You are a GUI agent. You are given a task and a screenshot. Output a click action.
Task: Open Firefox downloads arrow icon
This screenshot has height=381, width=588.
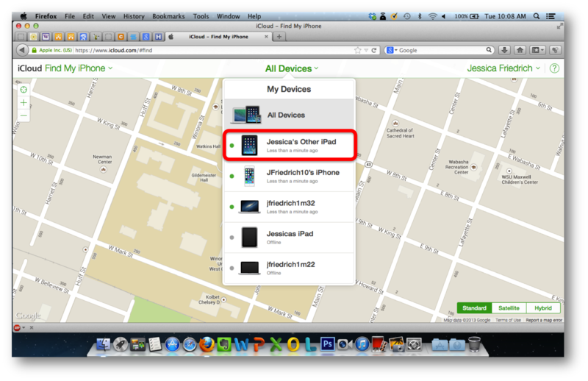[x=505, y=50]
